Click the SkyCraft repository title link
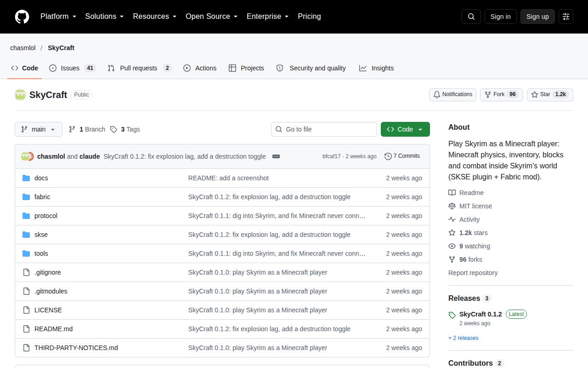The height and width of the screenshot is (368, 588). [48, 95]
